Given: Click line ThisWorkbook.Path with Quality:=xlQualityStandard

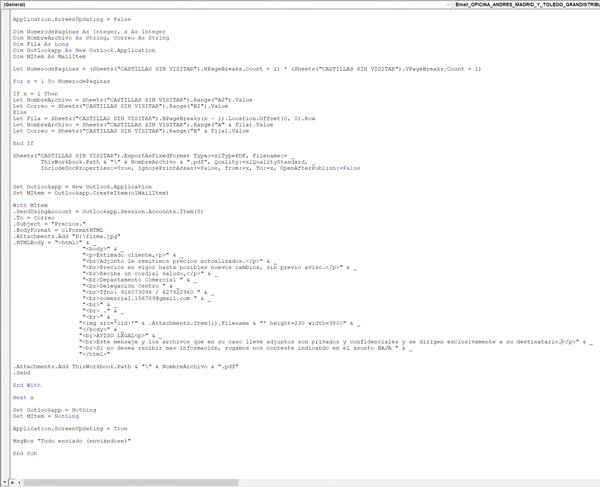Looking at the screenshot, I should point(178,162).
